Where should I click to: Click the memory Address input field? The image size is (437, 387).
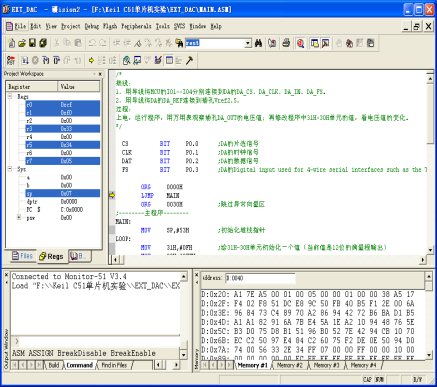(260, 278)
